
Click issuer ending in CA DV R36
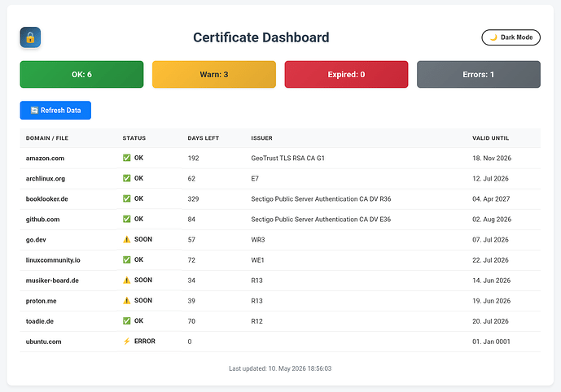(321, 198)
